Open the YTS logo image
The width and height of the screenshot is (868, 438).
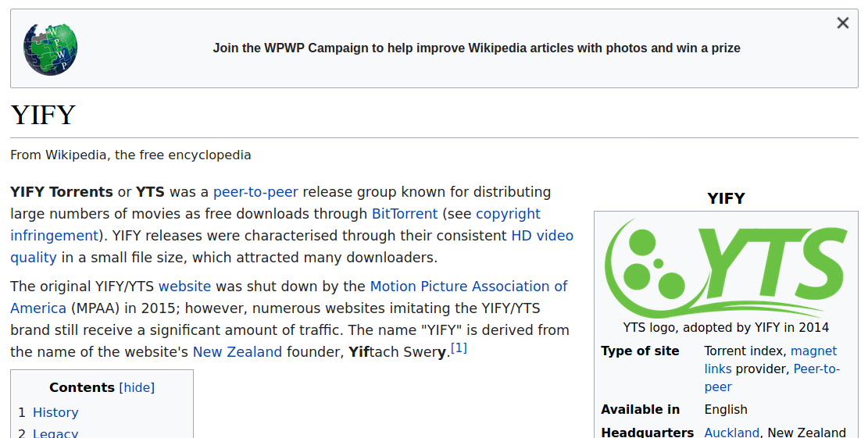[x=726, y=268]
